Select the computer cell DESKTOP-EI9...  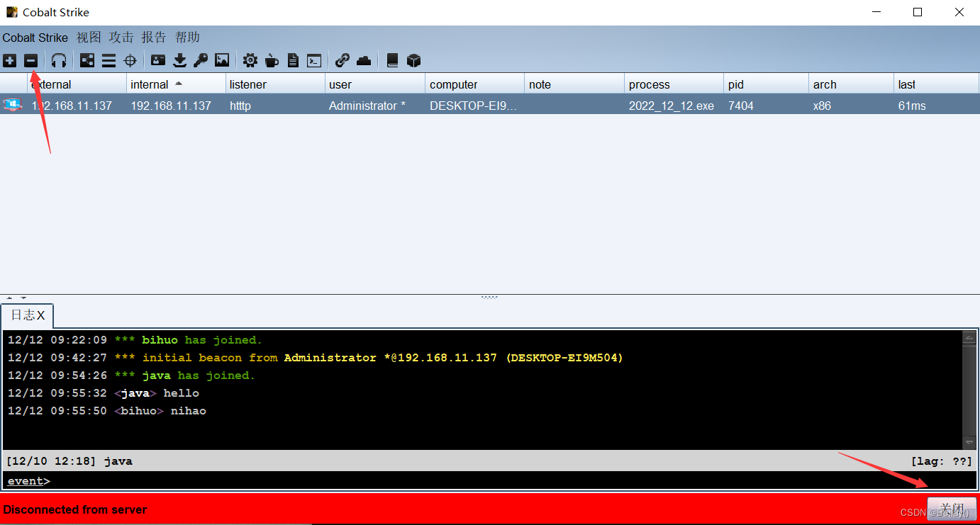[473, 106]
